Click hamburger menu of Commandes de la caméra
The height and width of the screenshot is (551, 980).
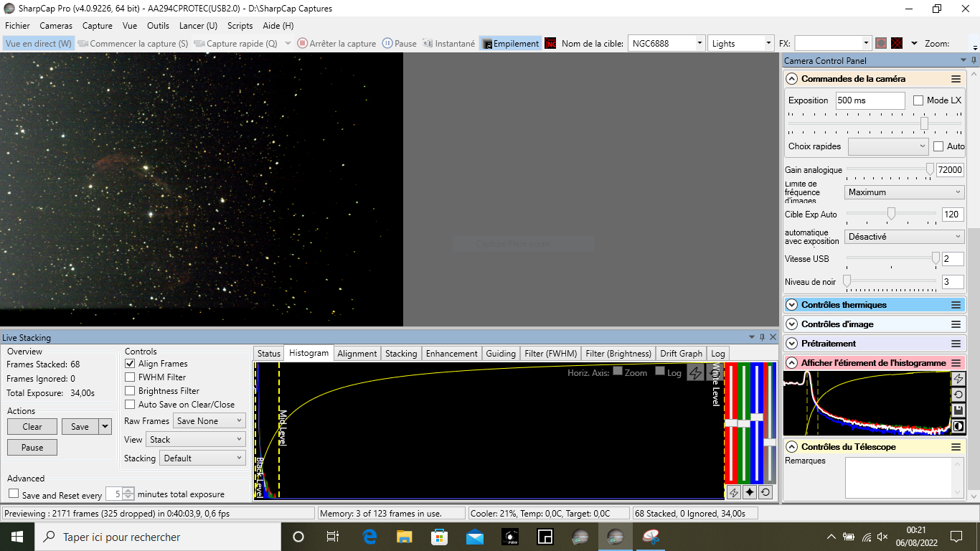coord(956,79)
